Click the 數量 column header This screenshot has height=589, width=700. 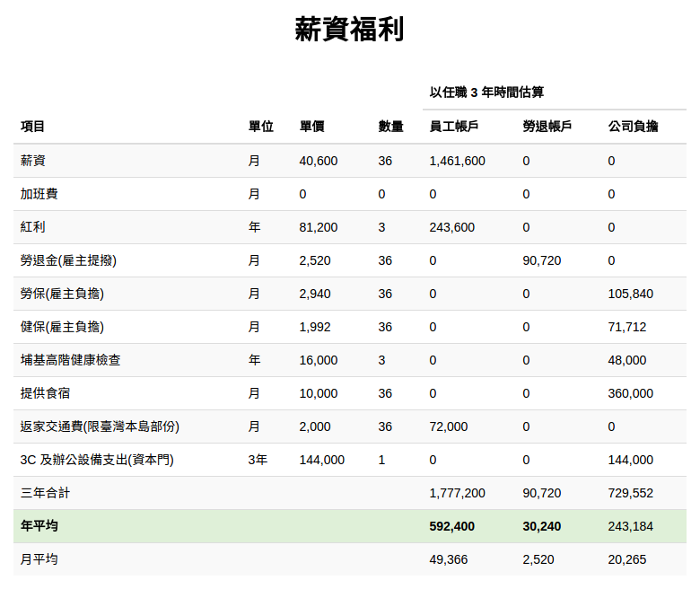click(390, 127)
